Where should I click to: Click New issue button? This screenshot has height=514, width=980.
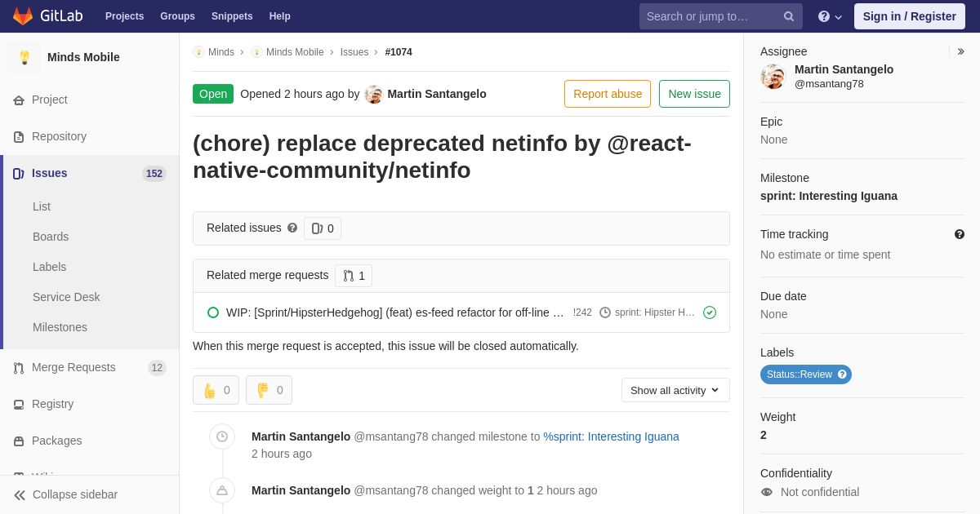(694, 94)
